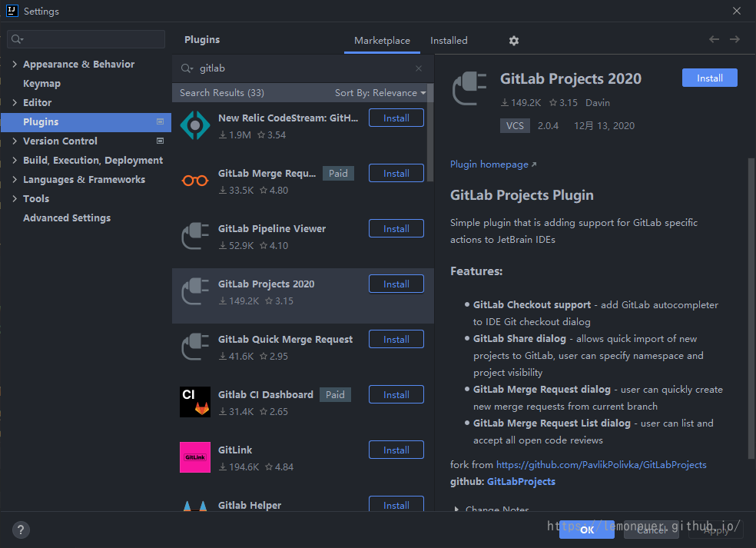756x548 pixels.
Task: Click the project-level marker beside Version Control
Action: [x=160, y=141]
